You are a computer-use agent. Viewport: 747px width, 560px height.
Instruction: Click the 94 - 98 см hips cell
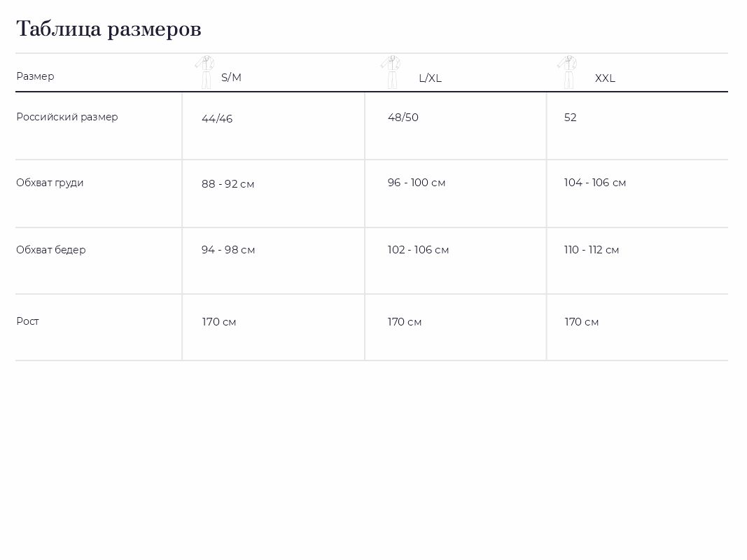228,249
